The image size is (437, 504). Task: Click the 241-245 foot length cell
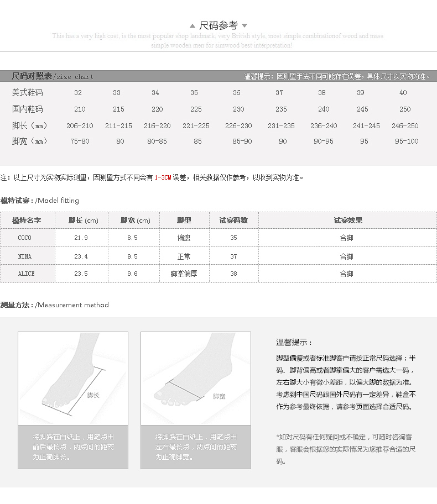(x=366, y=125)
